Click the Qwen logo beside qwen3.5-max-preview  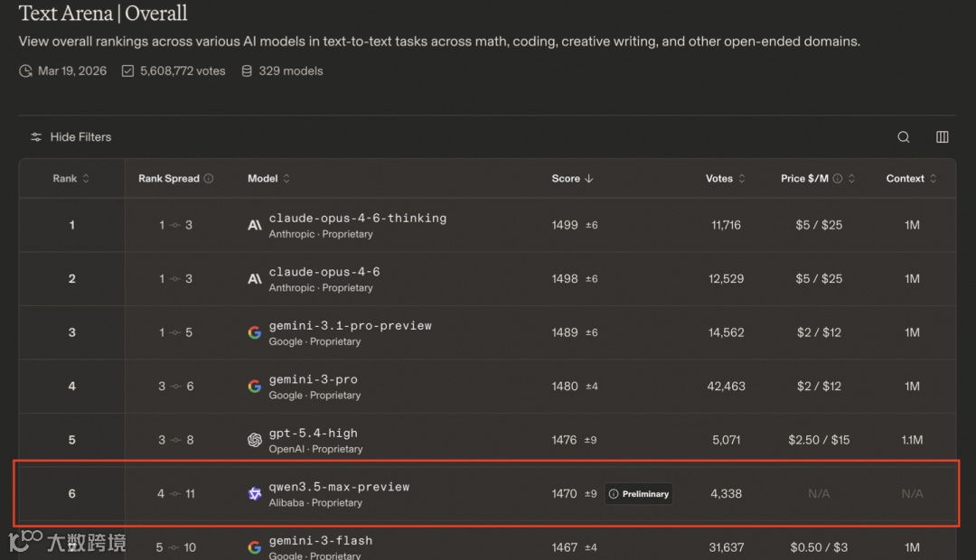click(255, 494)
